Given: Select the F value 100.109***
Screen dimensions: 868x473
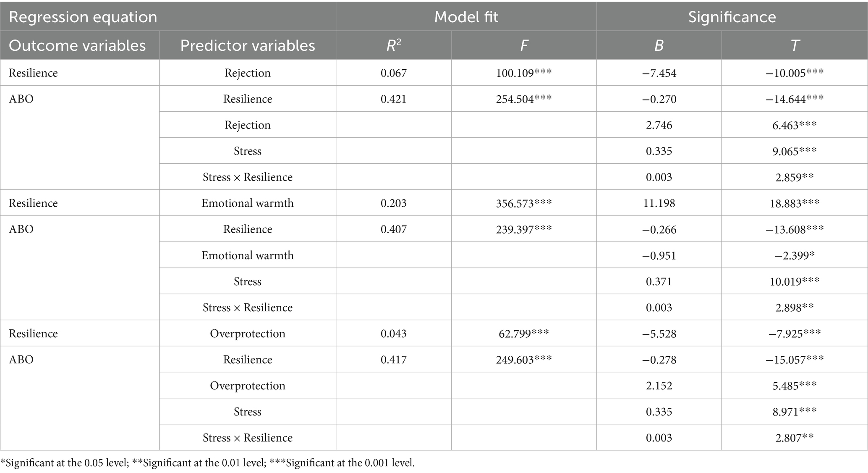Looking at the screenshot, I should 523,73.
